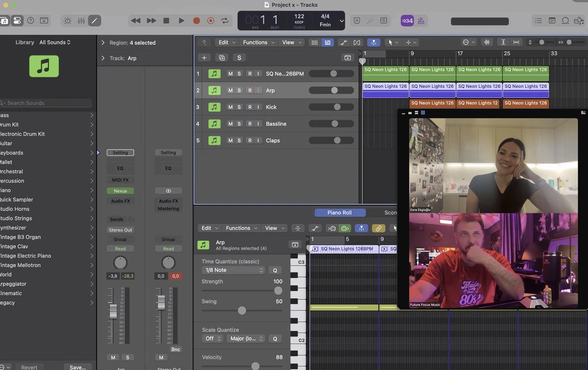Toggle the Solo S button in control bar
Screen dimensions: 588x370
click(x=384, y=21)
